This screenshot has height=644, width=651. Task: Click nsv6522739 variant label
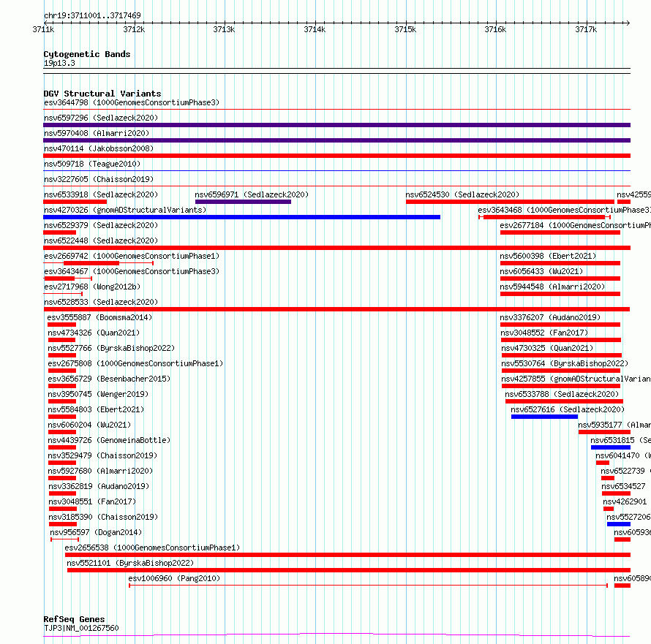(x=625, y=471)
